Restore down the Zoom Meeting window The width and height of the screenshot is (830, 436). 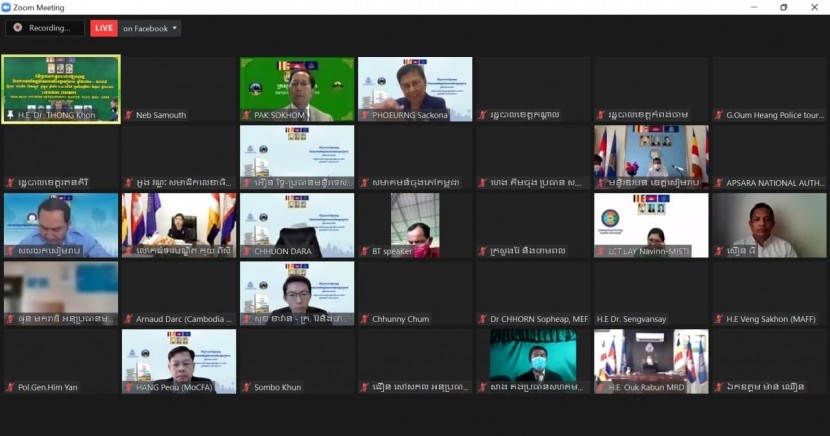coord(783,7)
